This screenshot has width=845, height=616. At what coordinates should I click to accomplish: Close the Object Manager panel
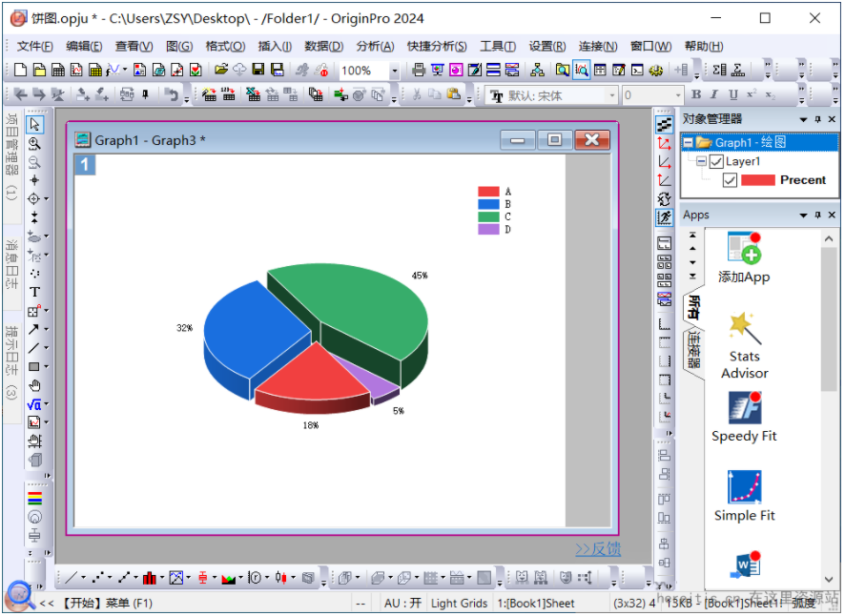[832, 119]
